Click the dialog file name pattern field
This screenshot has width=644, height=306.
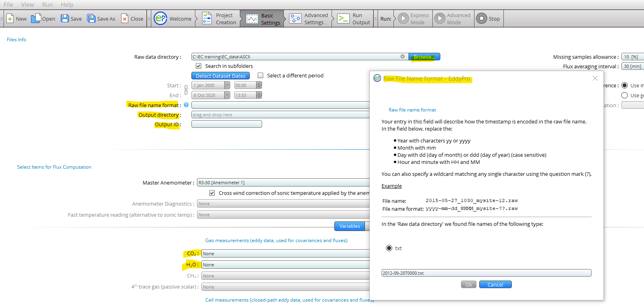point(486,273)
